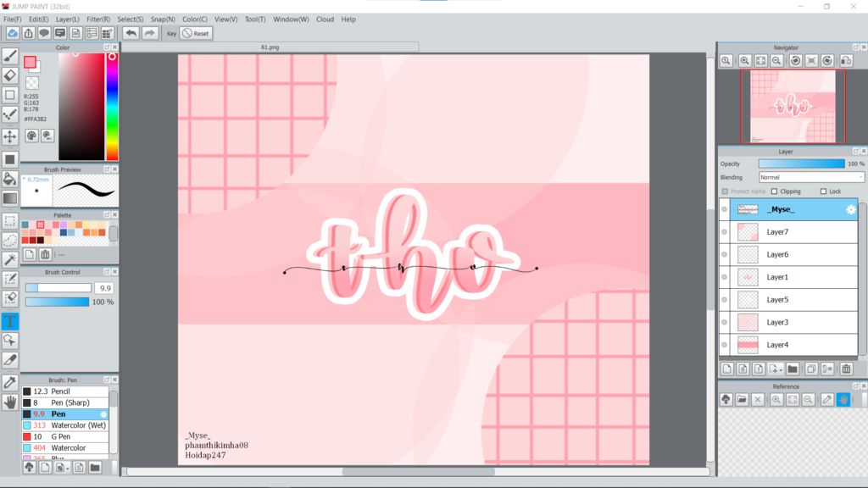Flip the canvas view in Navigator
This screenshot has width=868, height=488.
[846, 61]
